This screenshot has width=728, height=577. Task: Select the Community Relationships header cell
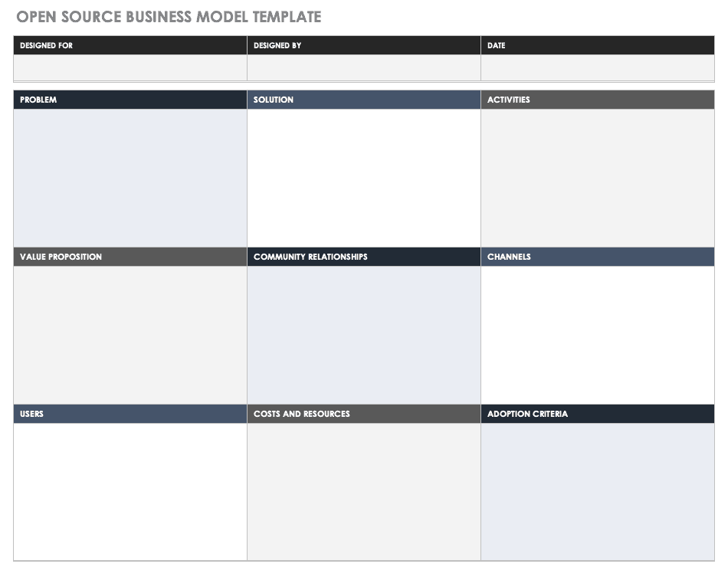(x=364, y=257)
